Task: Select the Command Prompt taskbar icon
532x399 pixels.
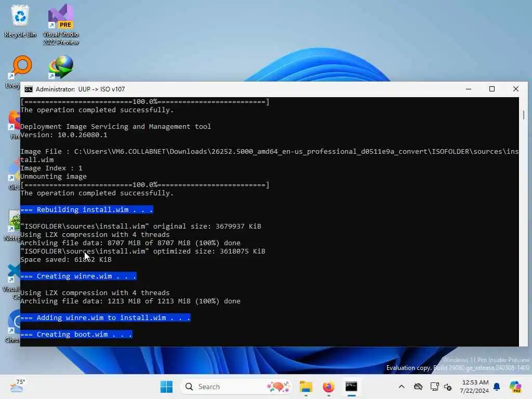Action: coord(351,387)
